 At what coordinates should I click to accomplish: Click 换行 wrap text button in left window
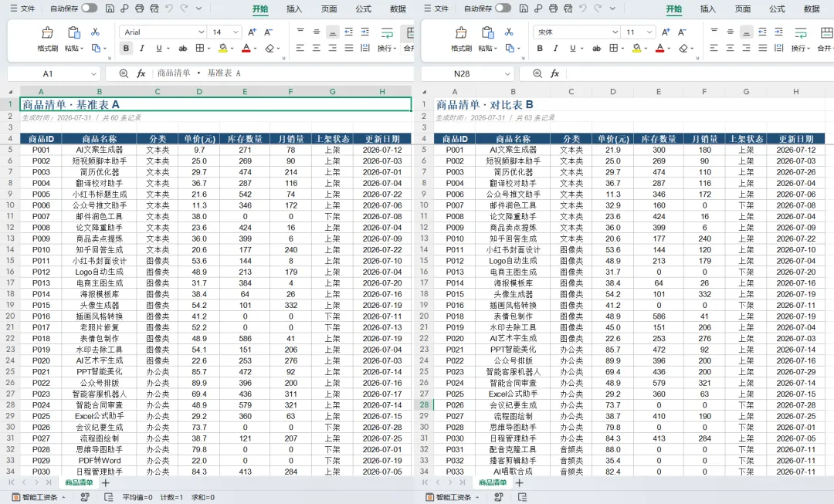click(387, 39)
